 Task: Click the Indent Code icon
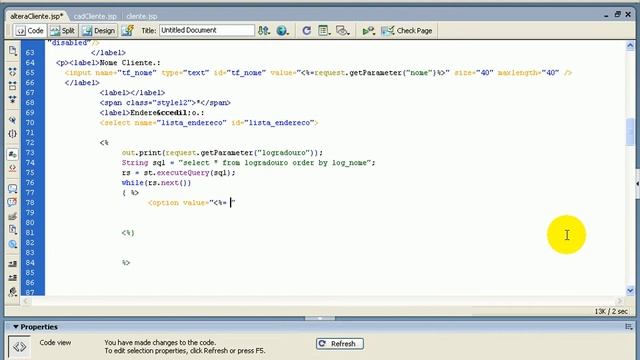[x=13, y=264]
